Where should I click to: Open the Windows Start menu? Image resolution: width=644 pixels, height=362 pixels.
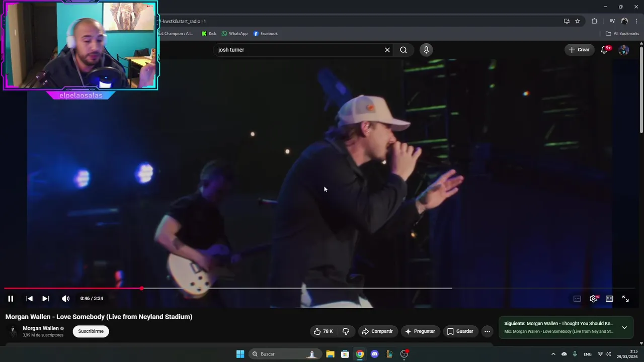click(240, 354)
